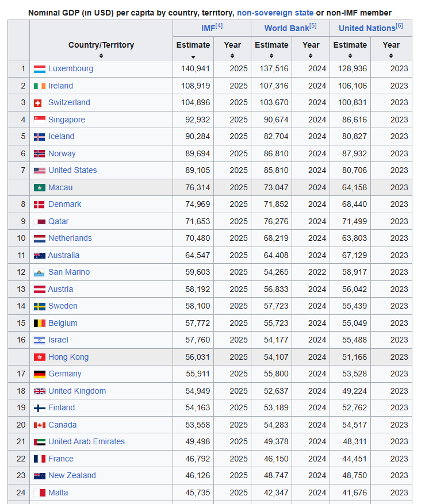Open the France country link
Image resolution: width=425 pixels, height=504 pixels.
click(x=61, y=459)
